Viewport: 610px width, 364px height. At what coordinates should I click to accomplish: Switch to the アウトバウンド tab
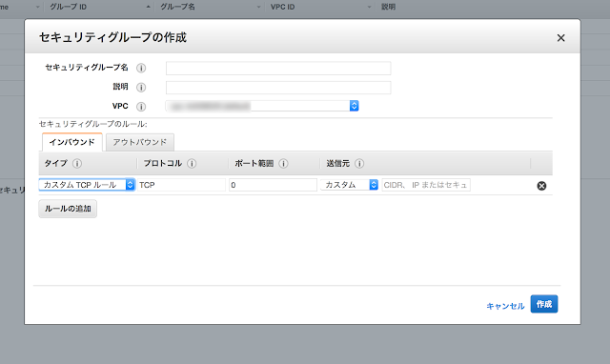(140, 142)
